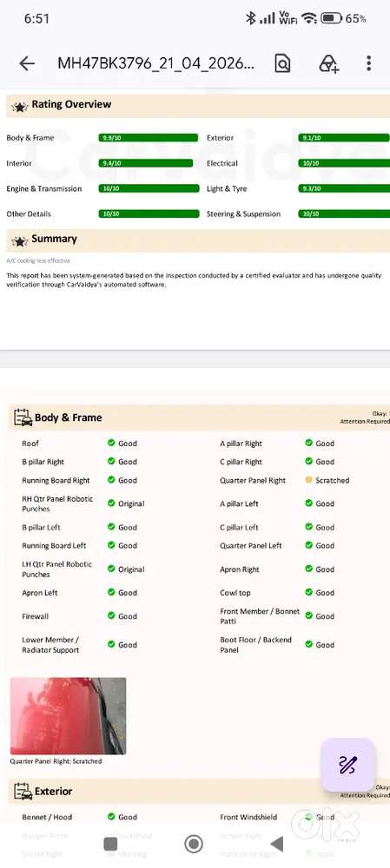Open the find-in-document search icon
The image size is (390, 868).
pyautogui.click(x=282, y=63)
